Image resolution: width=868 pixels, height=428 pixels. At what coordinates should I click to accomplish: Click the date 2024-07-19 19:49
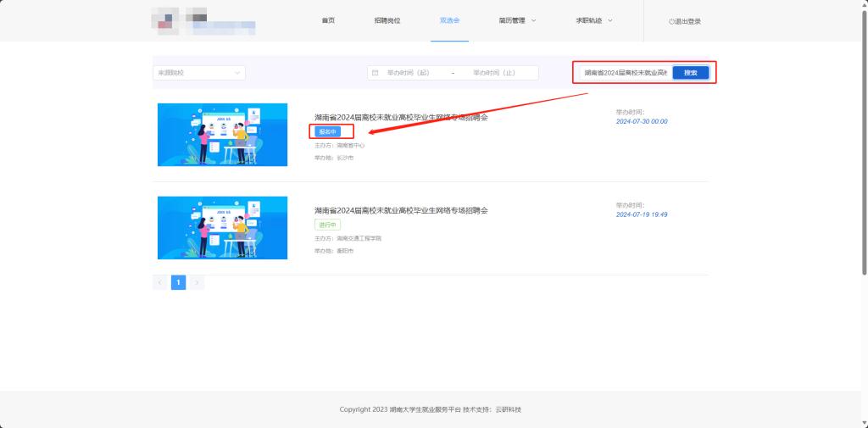642,214
